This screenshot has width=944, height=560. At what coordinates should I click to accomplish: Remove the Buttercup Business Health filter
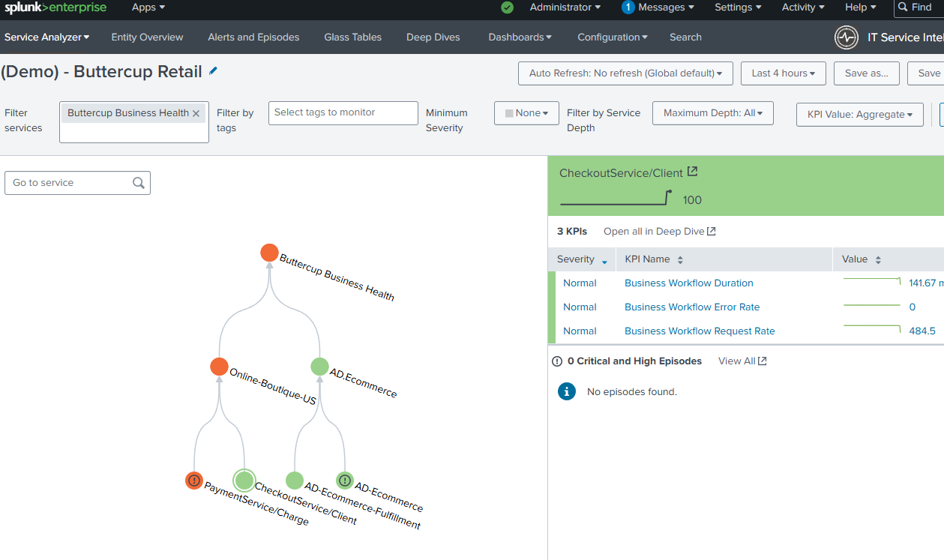196,113
